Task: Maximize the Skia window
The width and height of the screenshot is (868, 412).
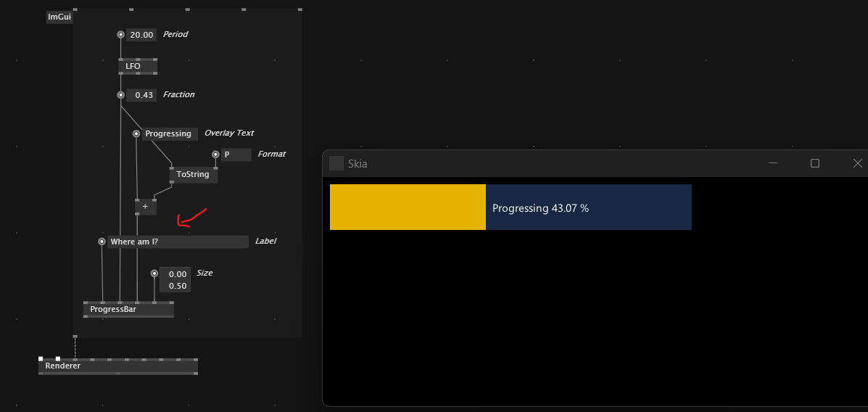Action: coord(815,162)
